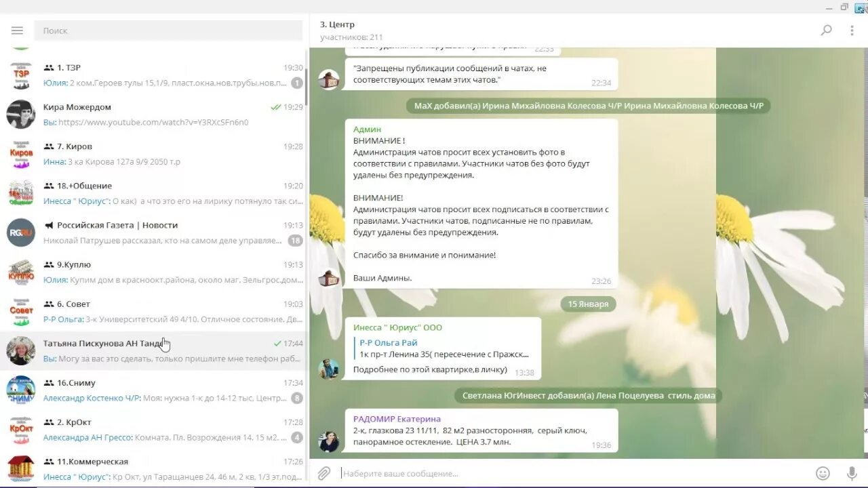The image size is (868, 488).
Task: Open the 2. КрОкт group chat
Action: coord(154,429)
